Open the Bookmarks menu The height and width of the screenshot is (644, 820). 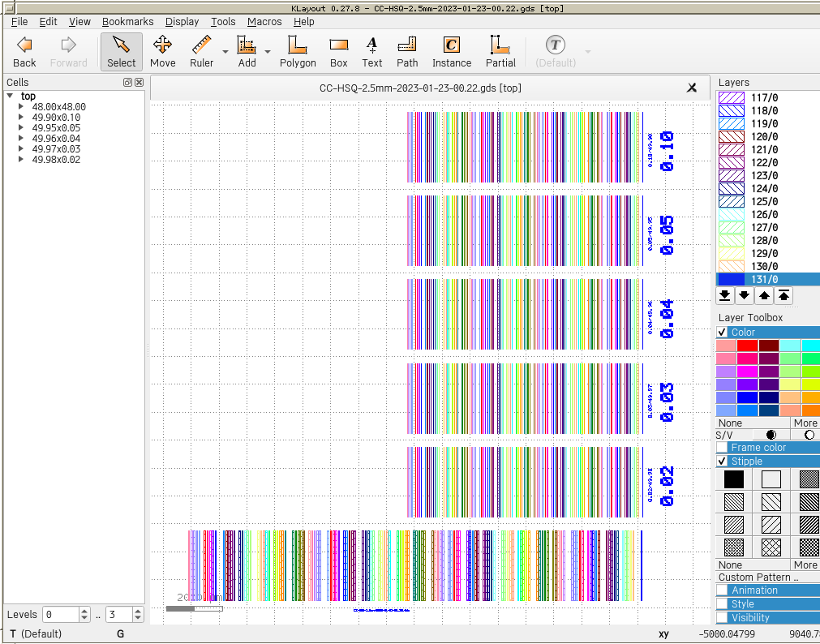(127, 21)
